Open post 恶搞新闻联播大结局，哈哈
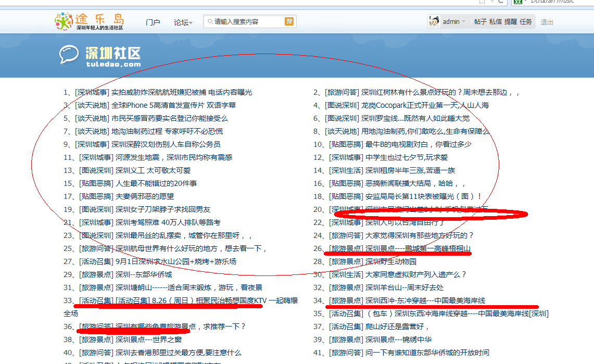 [x=415, y=184]
